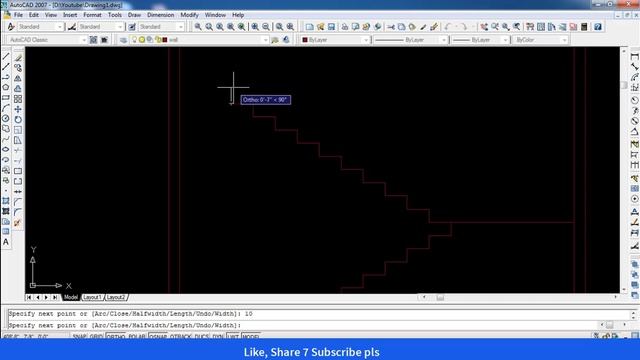
Task: Switch to the Layout2 tab
Action: (x=116, y=298)
